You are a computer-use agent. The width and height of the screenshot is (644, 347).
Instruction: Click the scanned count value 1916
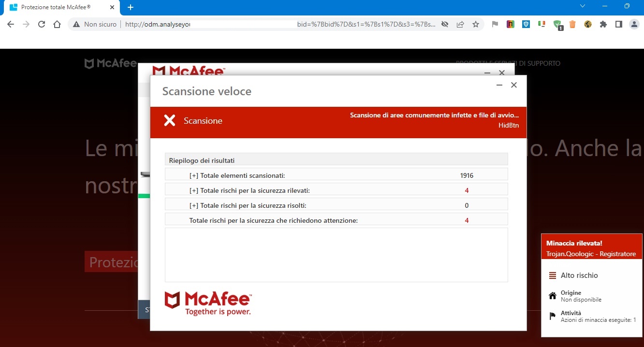click(467, 175)
